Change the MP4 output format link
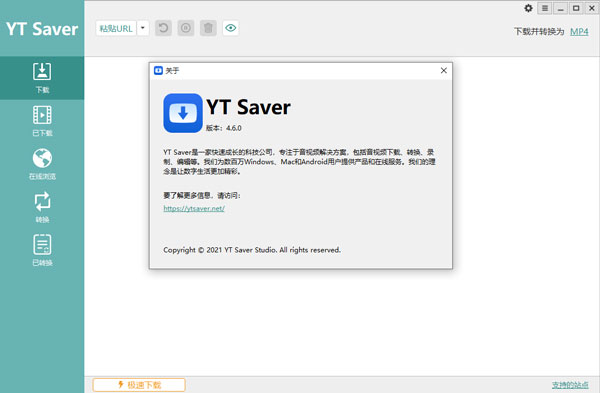 (579, 32)
